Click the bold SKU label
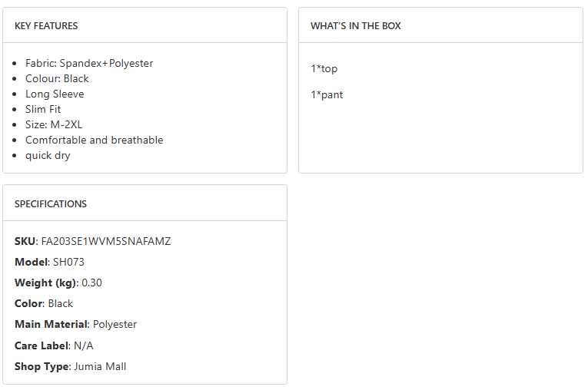The height and width of the screenshot is (390, 588). pyautogui.click(x=25, y=242)
